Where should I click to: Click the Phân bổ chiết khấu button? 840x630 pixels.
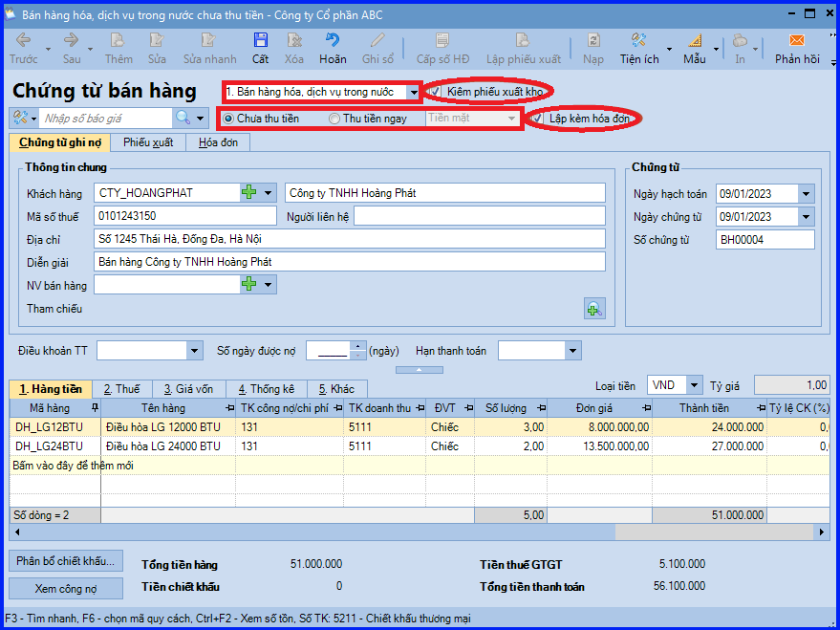[65, 561]
